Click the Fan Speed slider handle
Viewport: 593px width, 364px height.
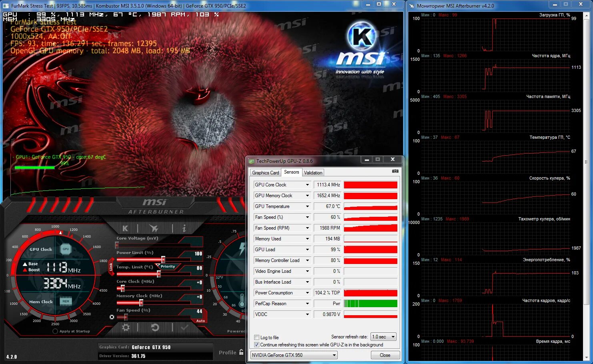(126, 317)
